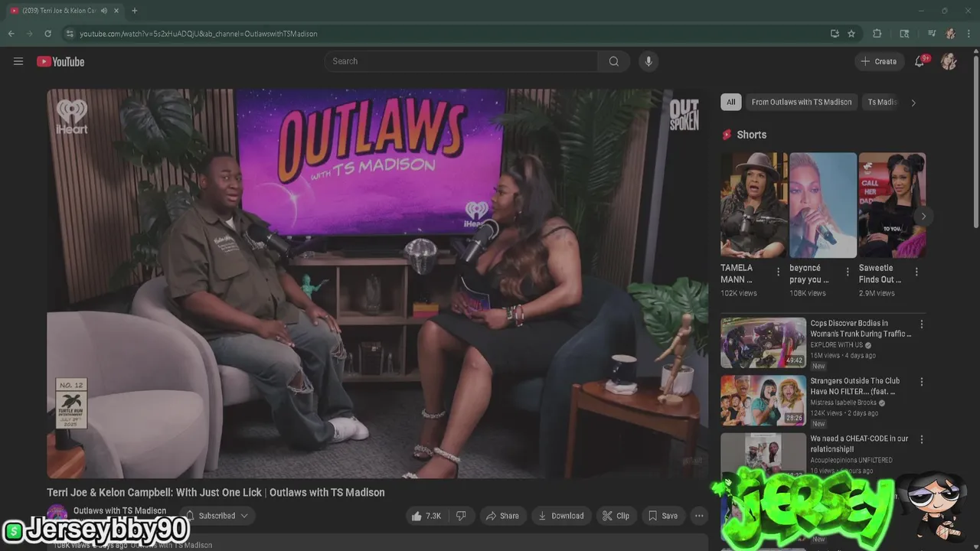Open the channel avatar beside title
The width and height of the screenshot is (980, 551).
[57, 515]
